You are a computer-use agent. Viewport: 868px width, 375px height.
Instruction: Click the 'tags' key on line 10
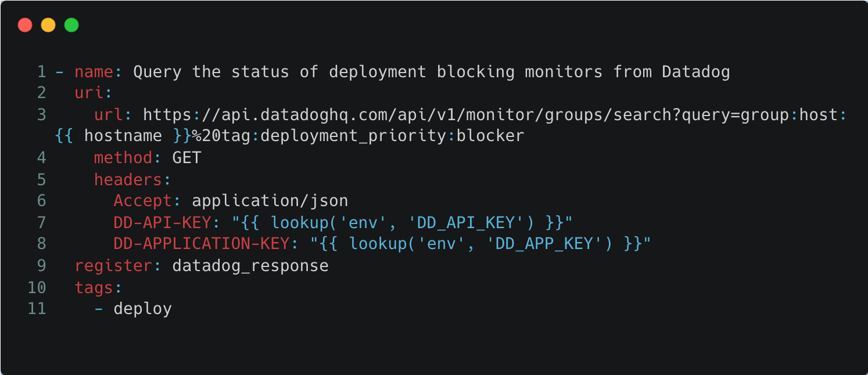click(x=94, y=287)
